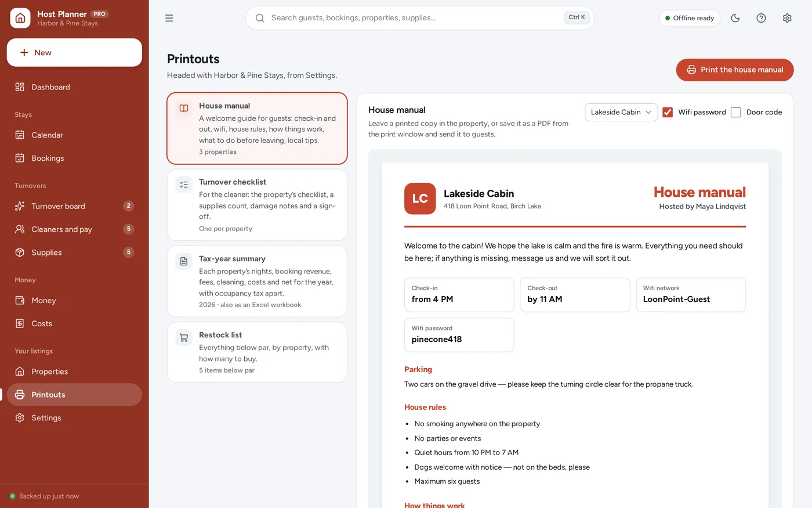
Task: Click the Cleaners and pay person icon
Action: [20, 229]
